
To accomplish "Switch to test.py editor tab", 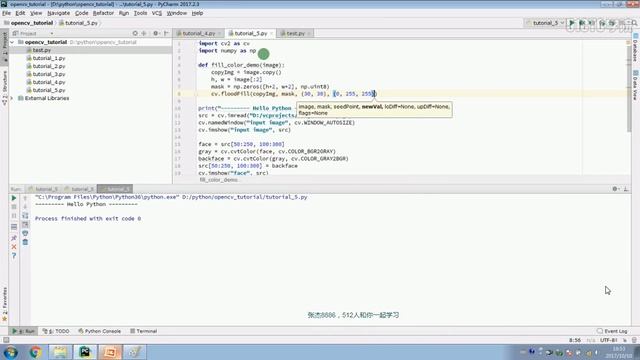I will click(295, 33).
